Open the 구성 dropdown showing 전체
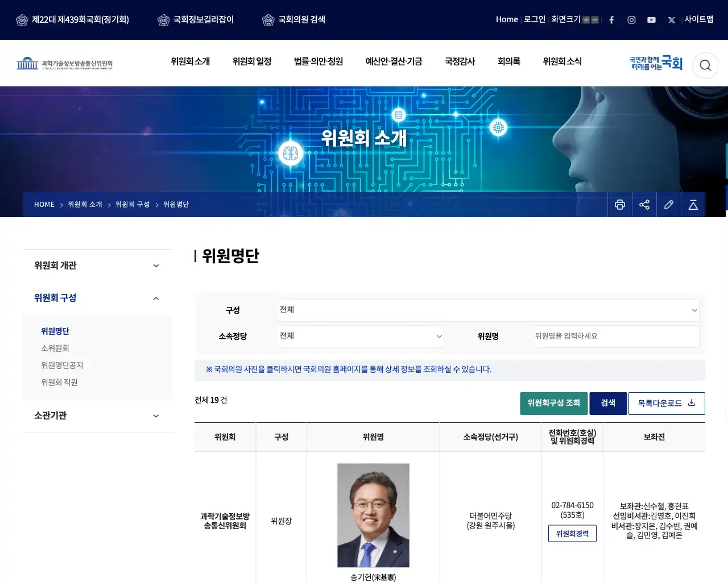The height and width of the screenshot is (582, 728). [488, 310]
